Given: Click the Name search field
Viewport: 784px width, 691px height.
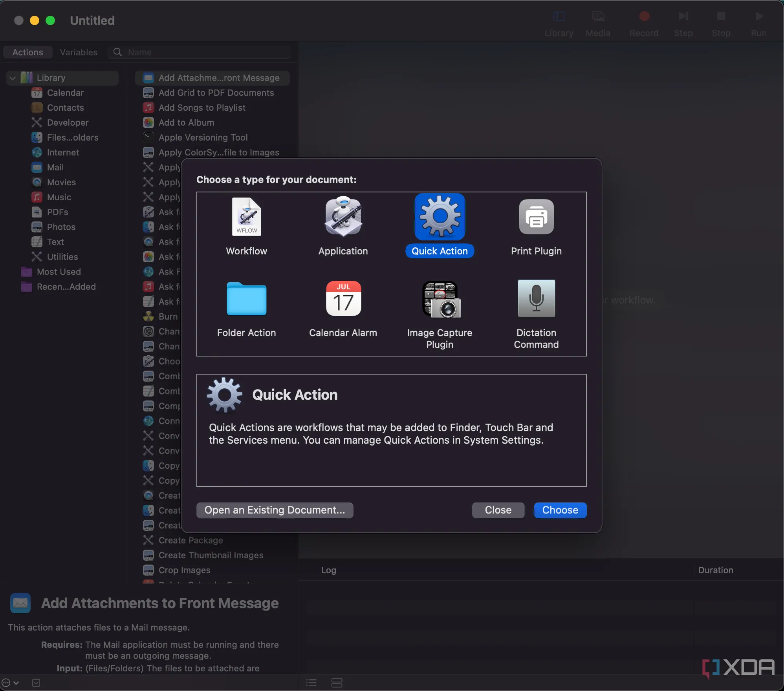Looking at the screenshot, I should tap(199, 52).
